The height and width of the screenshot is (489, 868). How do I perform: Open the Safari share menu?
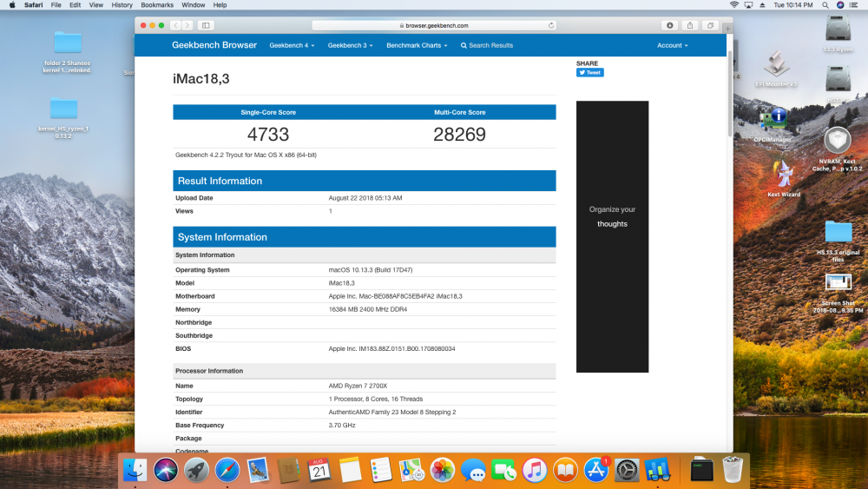[690, 25]
